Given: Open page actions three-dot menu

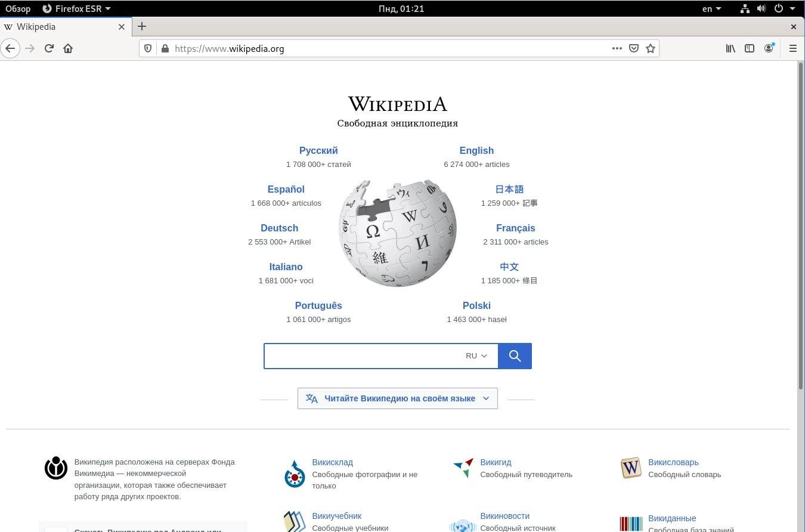Looking at the screenshot, I should [617, 48].
